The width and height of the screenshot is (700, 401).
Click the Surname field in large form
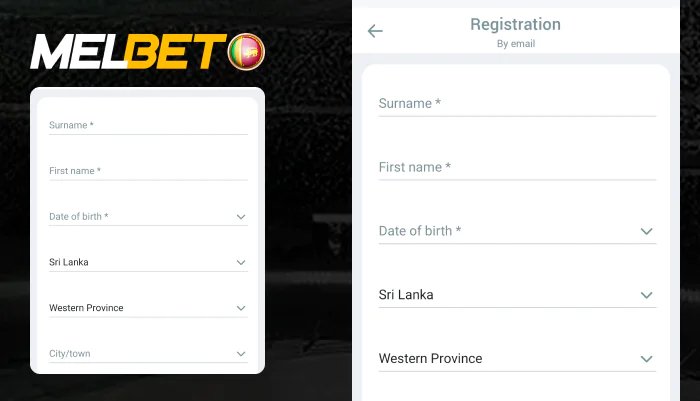point(516,104)
